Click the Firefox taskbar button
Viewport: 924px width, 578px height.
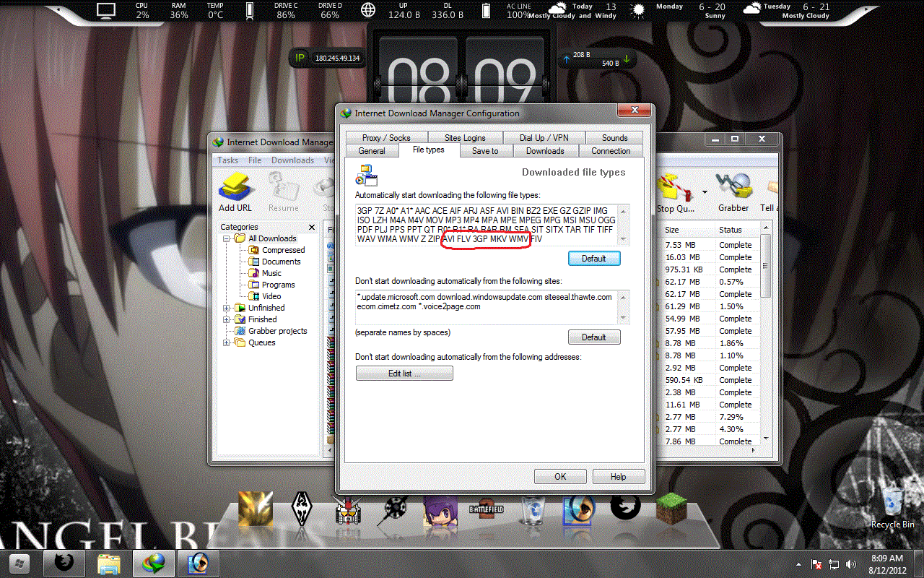coord(64,562)
